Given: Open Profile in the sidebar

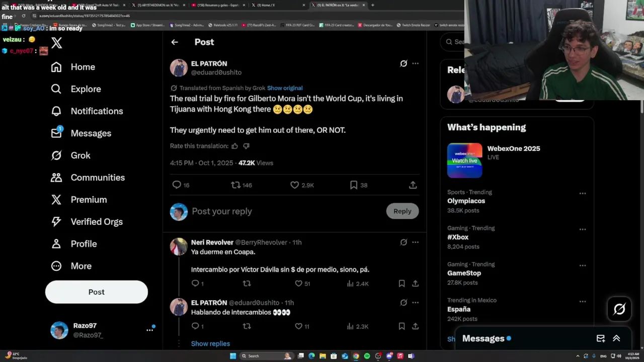Looking at the screenshot, I should pyautogui.click(x=73, y=244).
